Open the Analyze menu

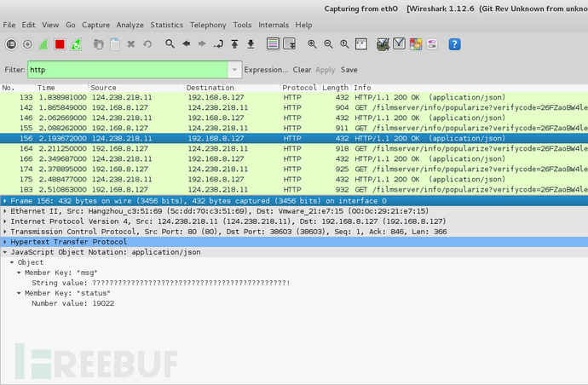[x=130, y=25]
